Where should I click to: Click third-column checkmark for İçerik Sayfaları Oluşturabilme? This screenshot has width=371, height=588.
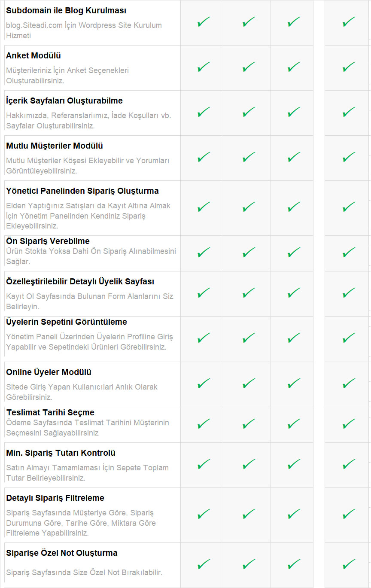click(x=294, y=113)
